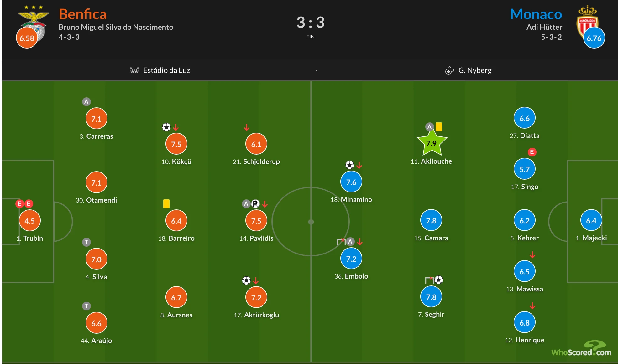Click the WhoScored.com logo
The width and height of the screenshot is (618, 364).
tap(581, 349)
